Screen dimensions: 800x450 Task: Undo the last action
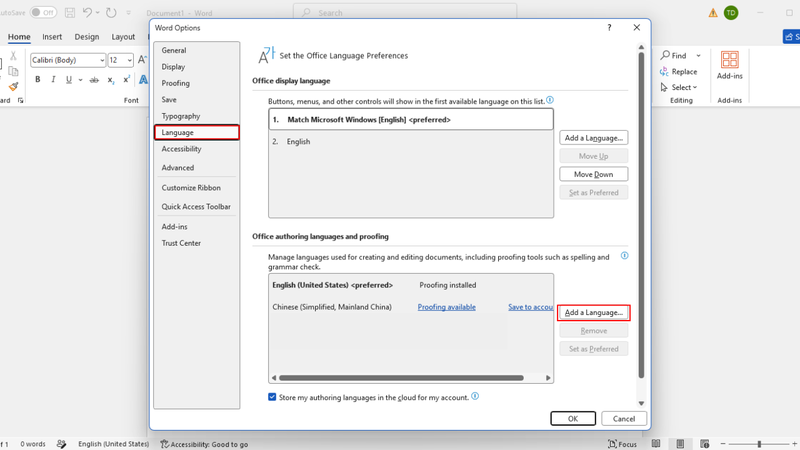click(x=87, y=13)
